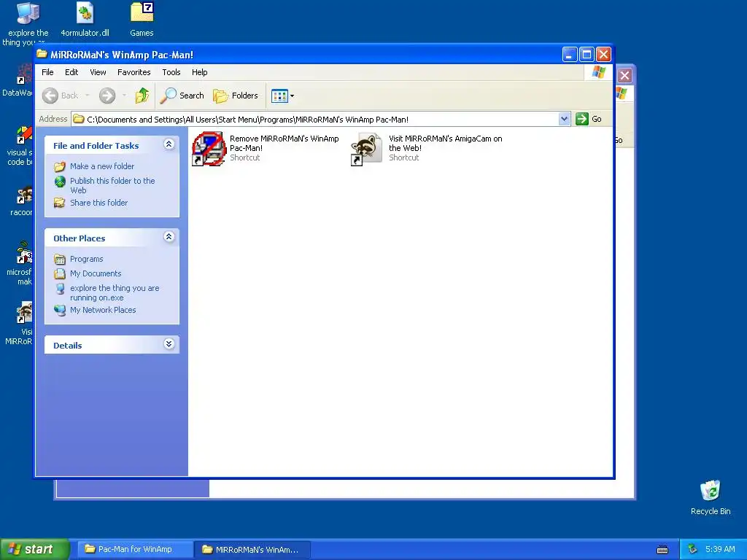Open the View menu
The image size is (747, 560).
[x=98, y=72]
